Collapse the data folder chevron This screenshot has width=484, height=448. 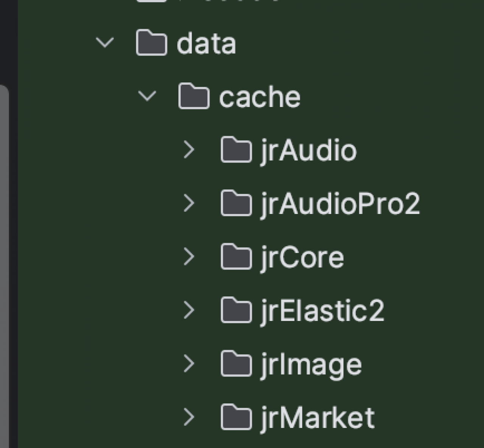point(105,43)
